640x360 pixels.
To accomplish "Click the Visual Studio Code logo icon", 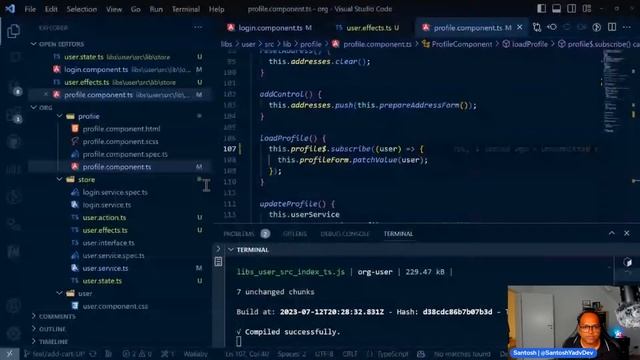I will [10, 9].
